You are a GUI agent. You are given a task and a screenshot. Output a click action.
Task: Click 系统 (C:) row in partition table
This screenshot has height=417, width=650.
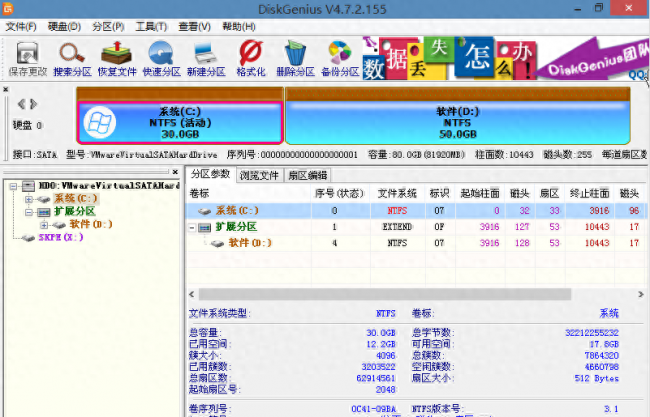point(416,211)
